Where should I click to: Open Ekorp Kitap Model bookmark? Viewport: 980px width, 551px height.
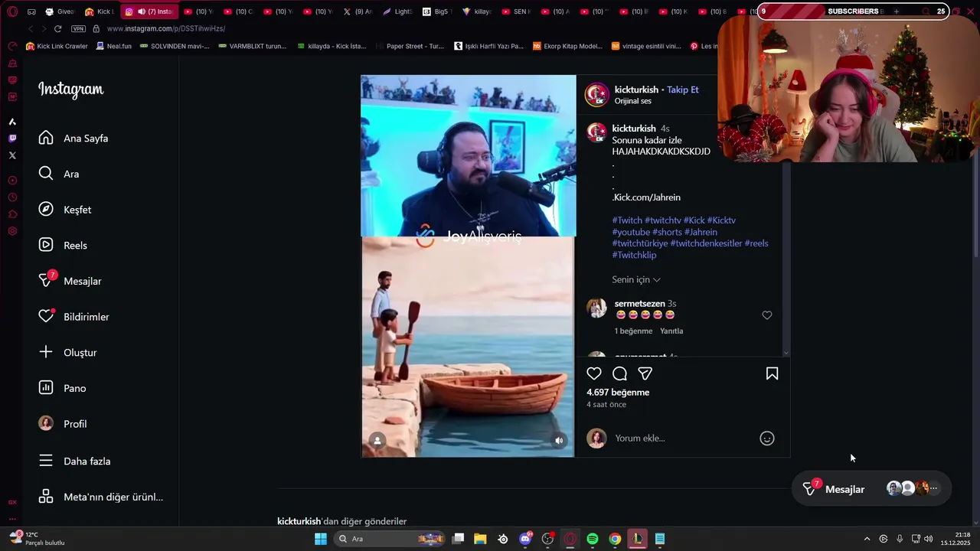(568, 46)
